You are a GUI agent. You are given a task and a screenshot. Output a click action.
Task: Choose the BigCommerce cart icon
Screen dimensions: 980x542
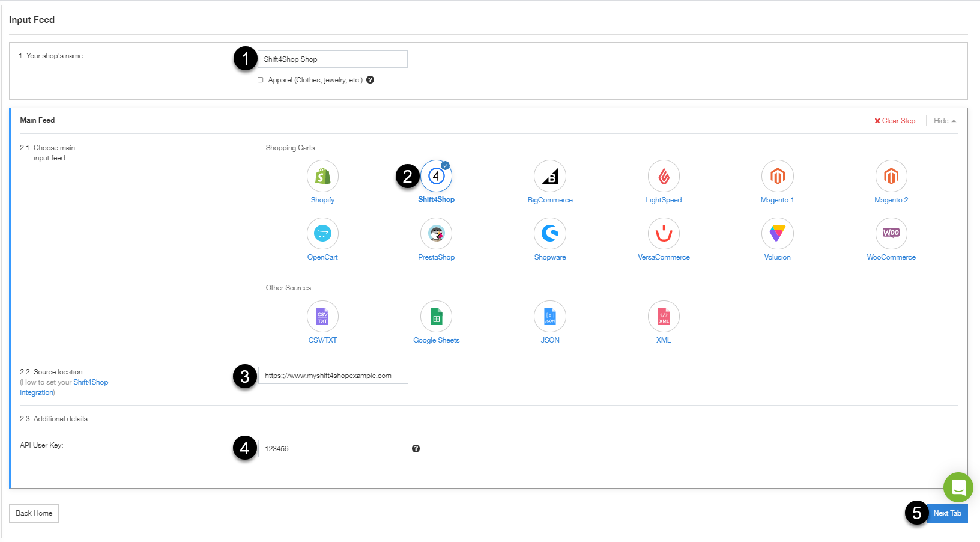pyautogui.click(x=550, y=176)
